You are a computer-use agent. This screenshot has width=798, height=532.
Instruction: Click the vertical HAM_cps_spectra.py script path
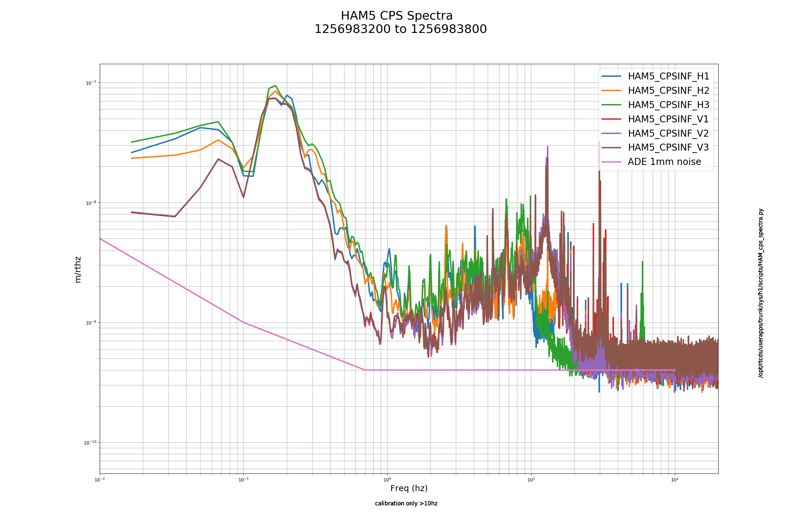tap(761, 293)
